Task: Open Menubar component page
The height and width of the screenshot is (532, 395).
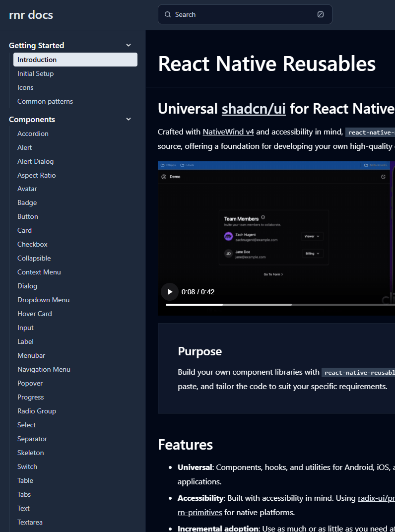Action: pos(31,355)
